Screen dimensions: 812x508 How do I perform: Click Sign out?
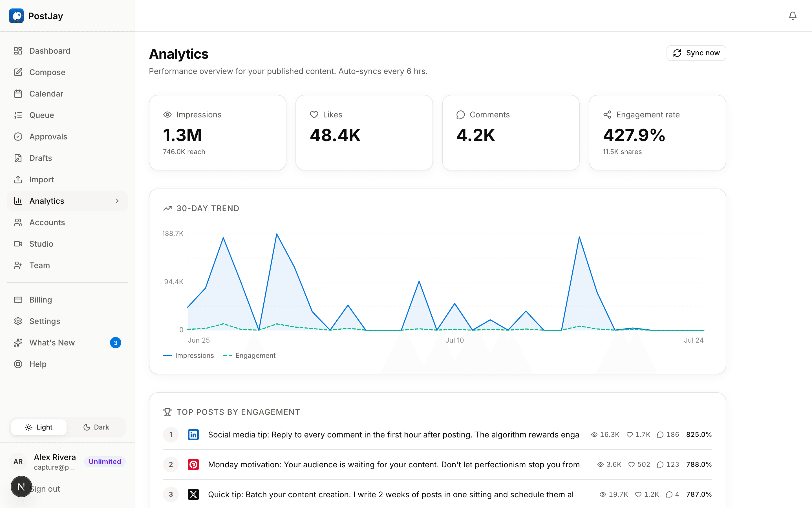(x=45, y=489)
